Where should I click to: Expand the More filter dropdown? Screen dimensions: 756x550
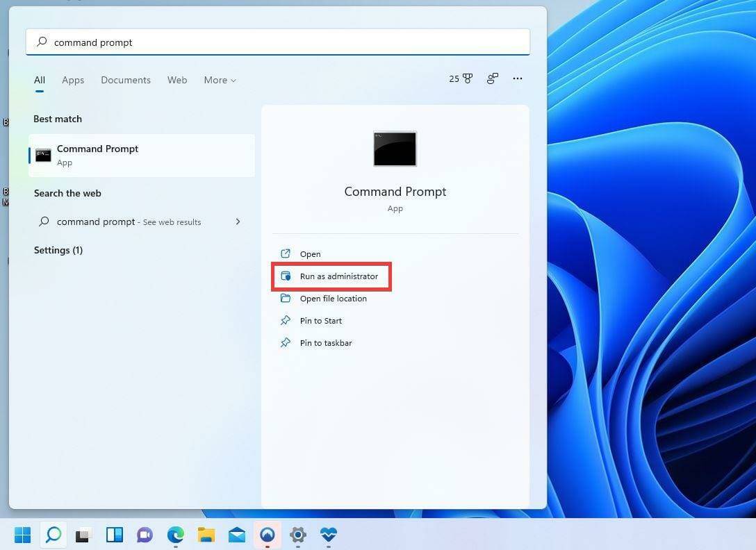(220, 80)
